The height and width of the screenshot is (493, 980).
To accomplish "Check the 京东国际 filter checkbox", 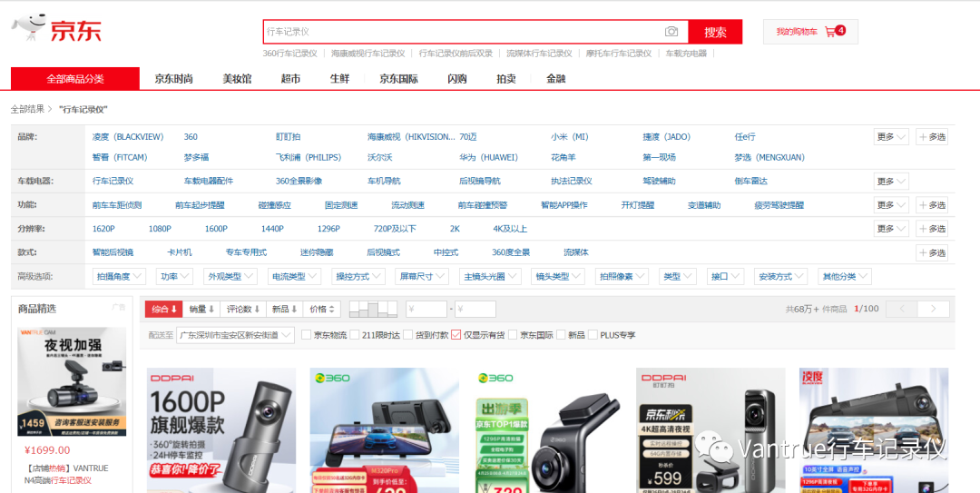I will (513, 335).
